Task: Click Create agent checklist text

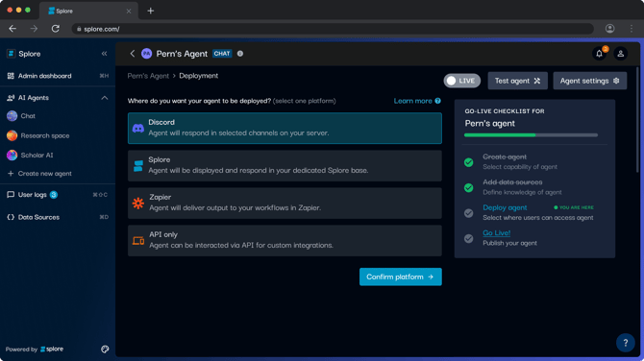Action: click(505, 156)
